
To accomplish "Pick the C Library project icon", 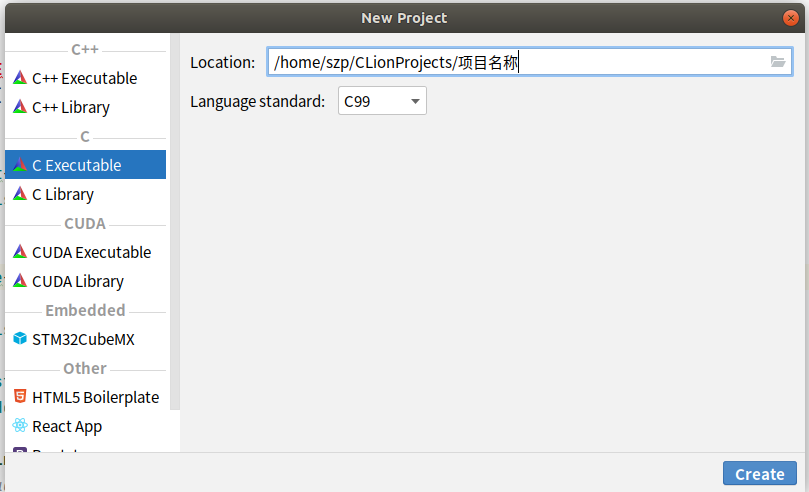I will pos(20,194).
